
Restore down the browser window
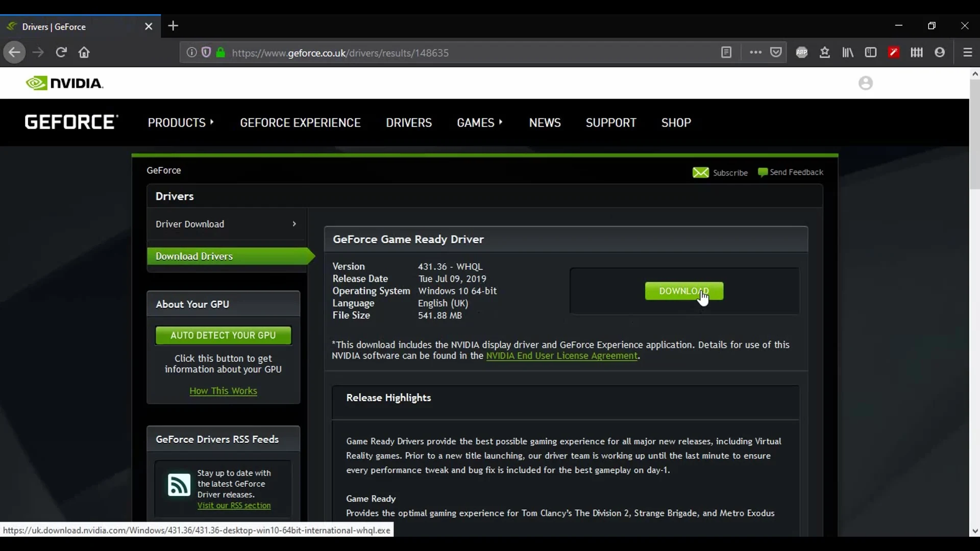point(932,26)
